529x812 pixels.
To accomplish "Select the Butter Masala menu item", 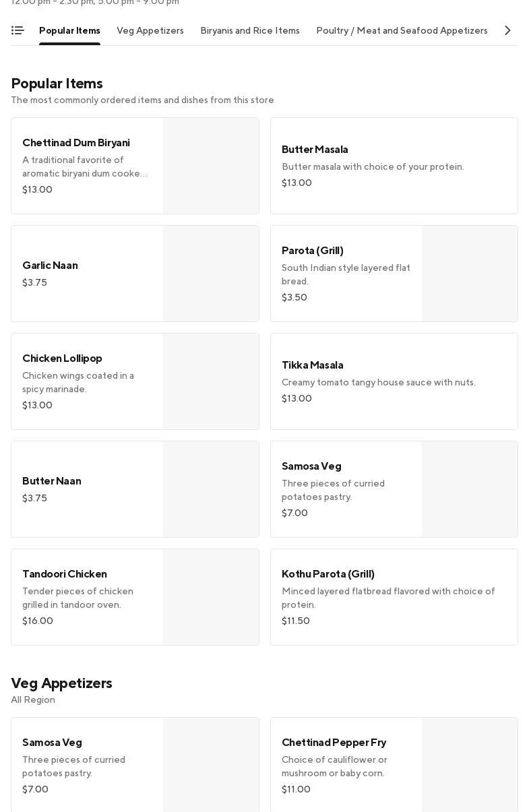I will click(394, 166).
